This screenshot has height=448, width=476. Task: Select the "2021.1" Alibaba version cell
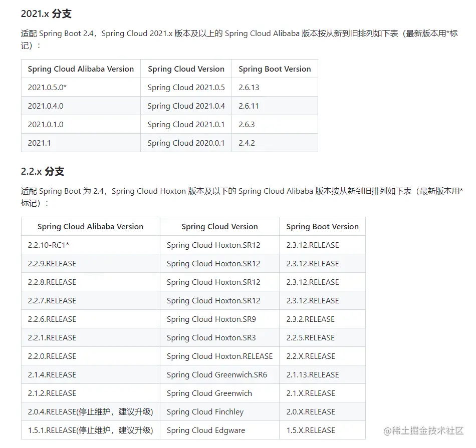tap(81, 143)
